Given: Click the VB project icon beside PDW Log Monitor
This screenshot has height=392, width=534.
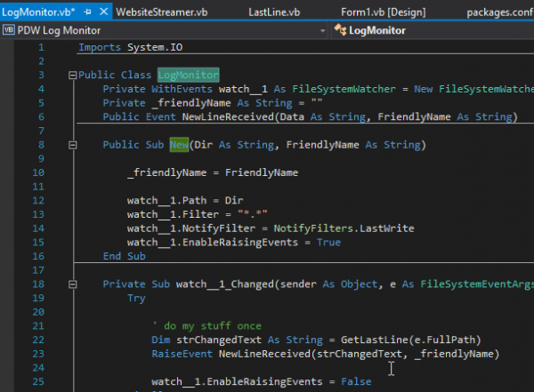Looking at the screenshot, I should coord(9,30).
